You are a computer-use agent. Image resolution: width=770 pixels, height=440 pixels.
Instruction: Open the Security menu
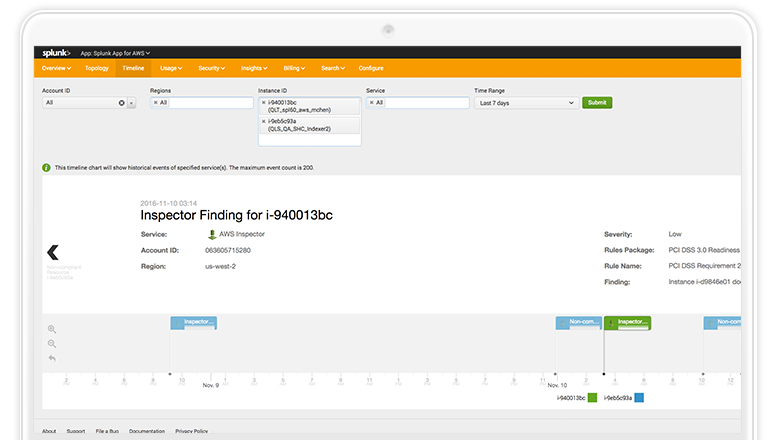coord(212,68)
